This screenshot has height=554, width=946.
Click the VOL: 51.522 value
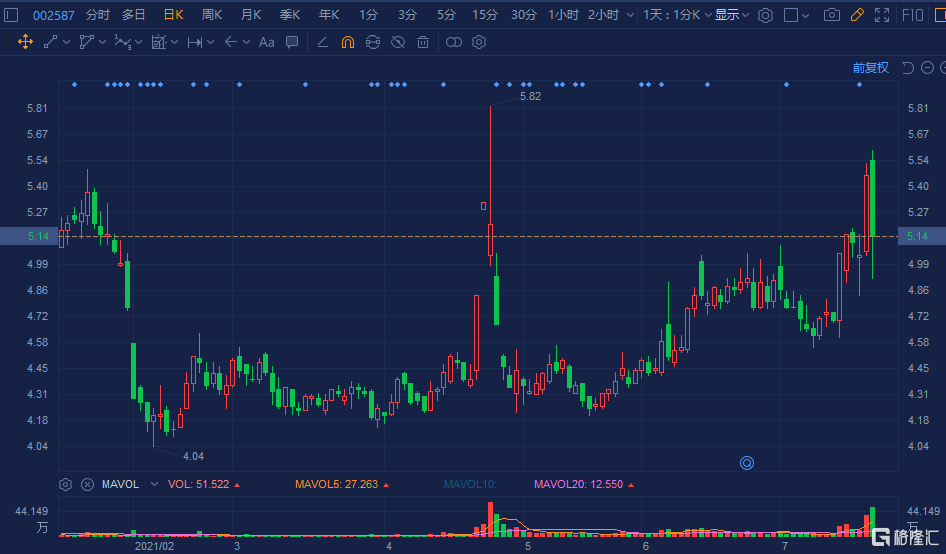198,485
